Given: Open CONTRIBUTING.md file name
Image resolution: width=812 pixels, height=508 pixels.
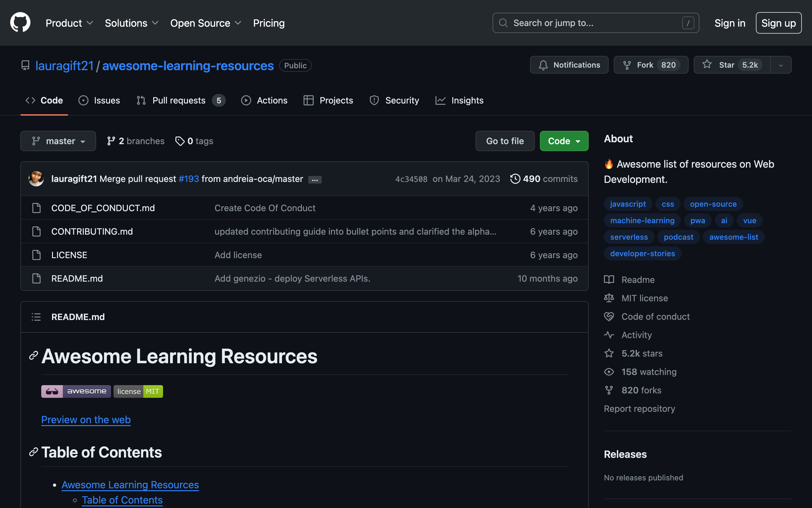Looking at the screenshot, I should pos(92,231).
